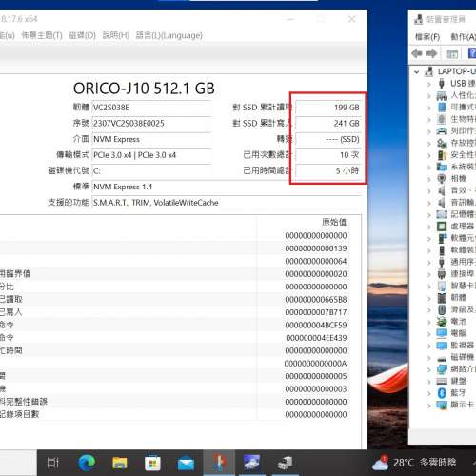Click the Device Manager taskbar icon

[x=285, y=463]
